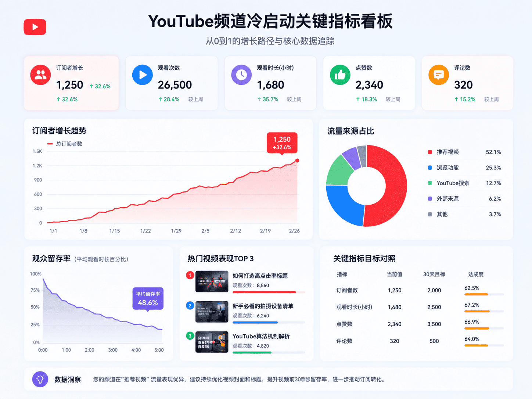The height and width of the screenshot is (399, 532).
Task: Click the 数据洞察 heading
Action: [68, 380]
